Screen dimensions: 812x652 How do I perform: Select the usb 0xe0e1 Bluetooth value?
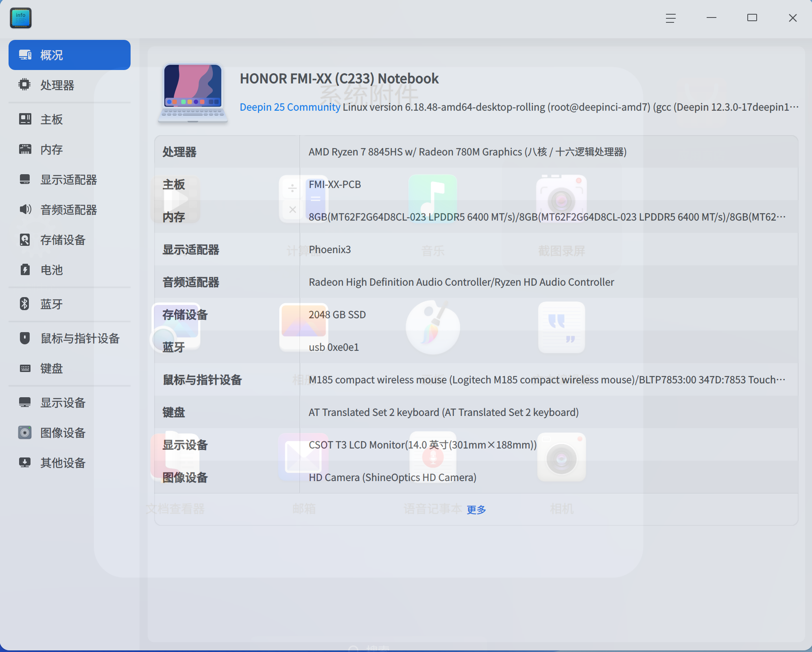[334, 347]
